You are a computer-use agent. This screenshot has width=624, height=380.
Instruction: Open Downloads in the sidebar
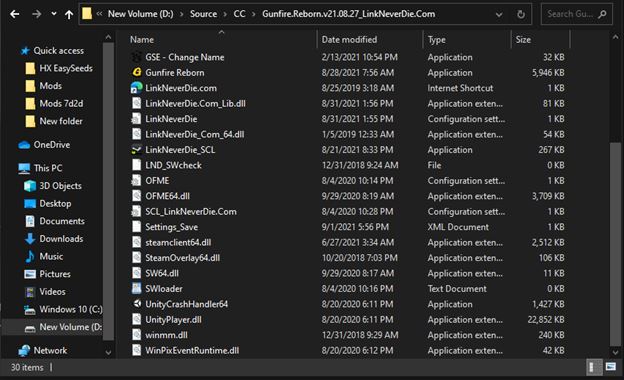click(61, 239)
